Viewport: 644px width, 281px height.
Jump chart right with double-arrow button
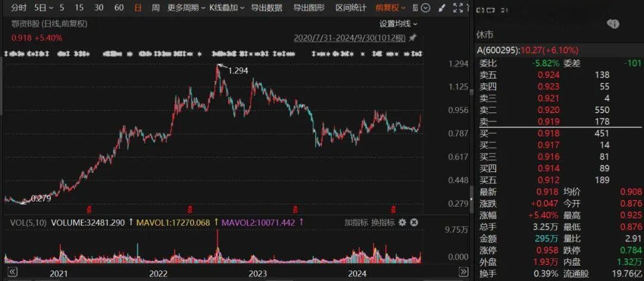click(x=463, y=271)
